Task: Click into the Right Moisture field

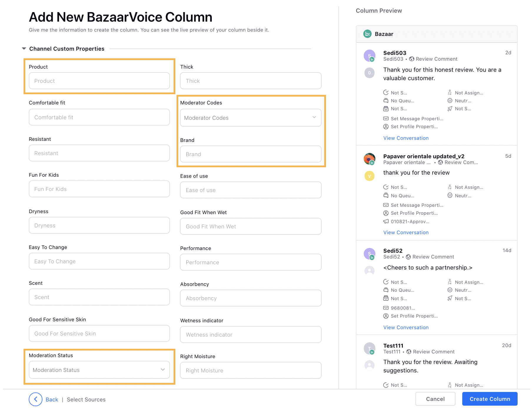Action: 251,371
